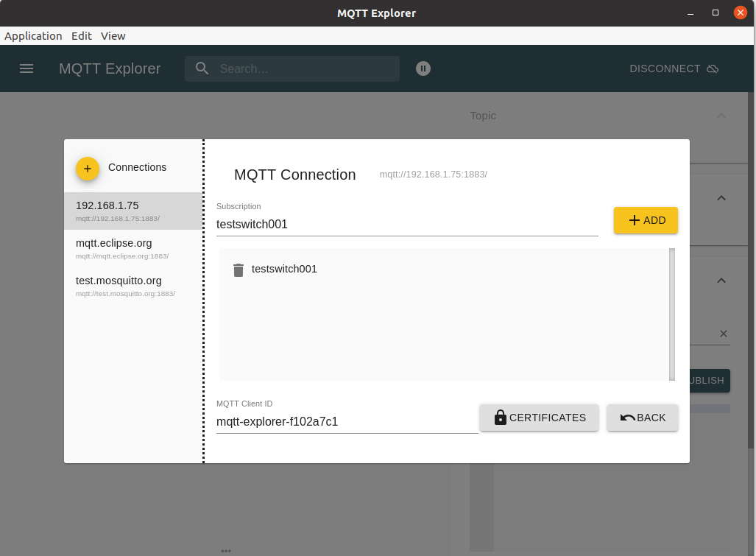This screenshot has height=556, width=756.
Task: Select the 192.168.1.75 connection
Action: tap(133, 211)
